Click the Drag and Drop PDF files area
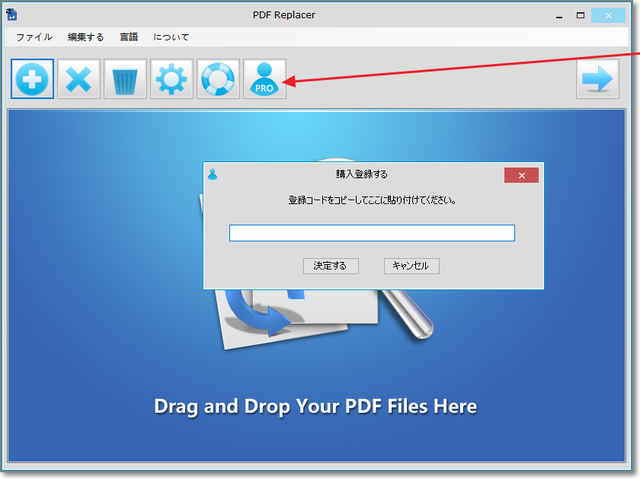The image size is (640, 479). pos(315,406)
